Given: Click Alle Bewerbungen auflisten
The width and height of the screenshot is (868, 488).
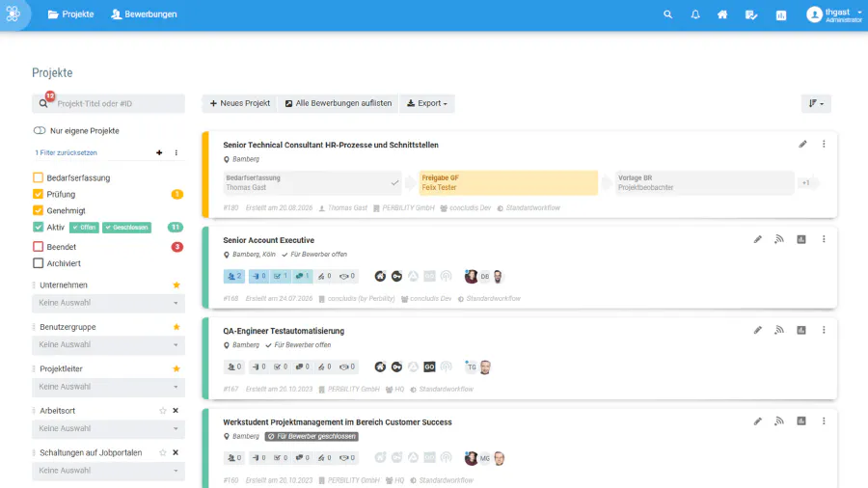Looking at the screenshot, I should [339, 103].
